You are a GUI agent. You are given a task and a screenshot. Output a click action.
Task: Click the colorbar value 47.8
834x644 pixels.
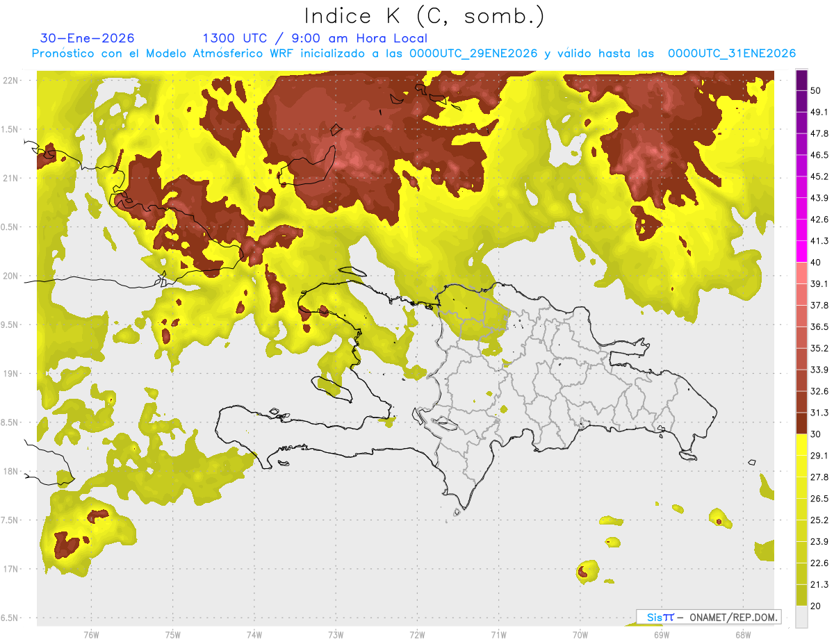(819, 134)
